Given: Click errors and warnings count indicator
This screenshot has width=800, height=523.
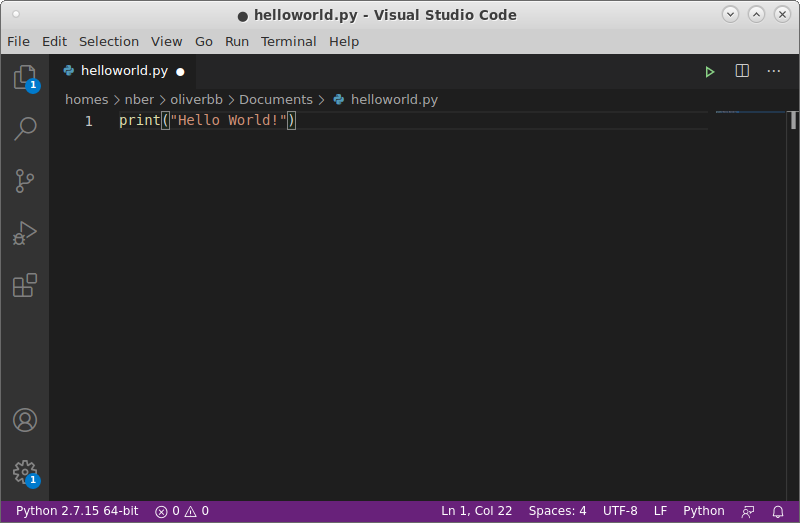Looking at the screenshot, I should tap(181, 511).
